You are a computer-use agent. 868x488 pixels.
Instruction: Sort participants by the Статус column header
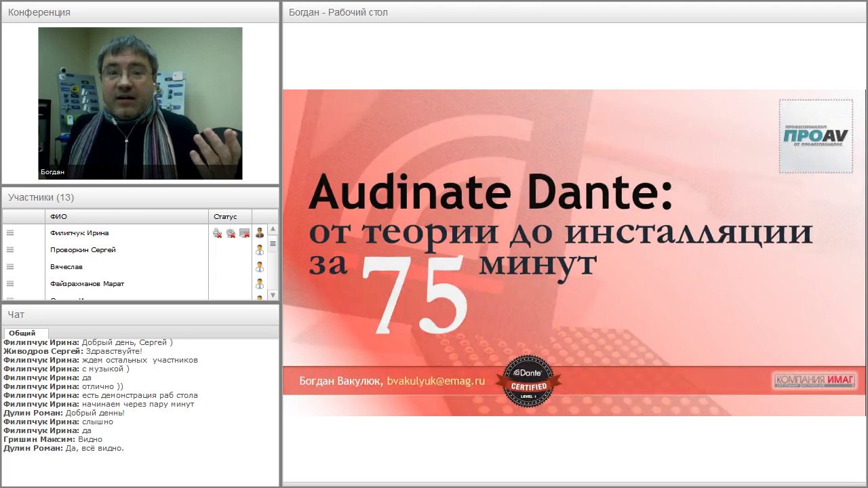click(x=230, y=217)
